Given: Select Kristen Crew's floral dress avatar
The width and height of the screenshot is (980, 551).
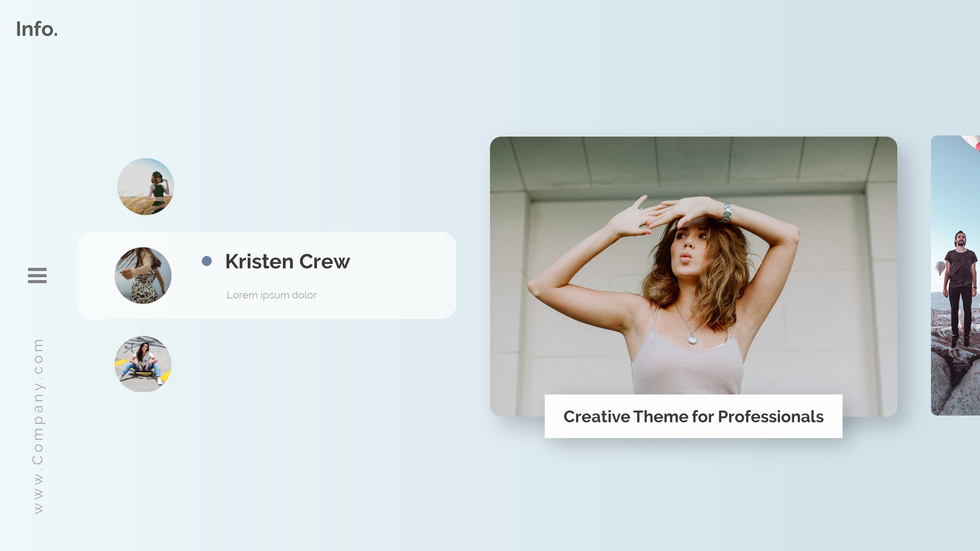Looking at the screenshot, I should point(143,275).
